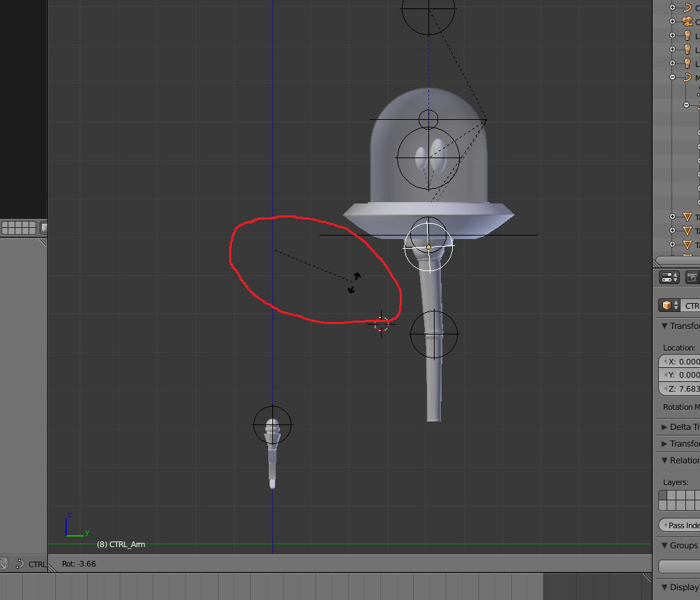This screenshot has width=700, height=600.
Task: Expand the first mesh row in outliner
Action: tap(672, 217)
